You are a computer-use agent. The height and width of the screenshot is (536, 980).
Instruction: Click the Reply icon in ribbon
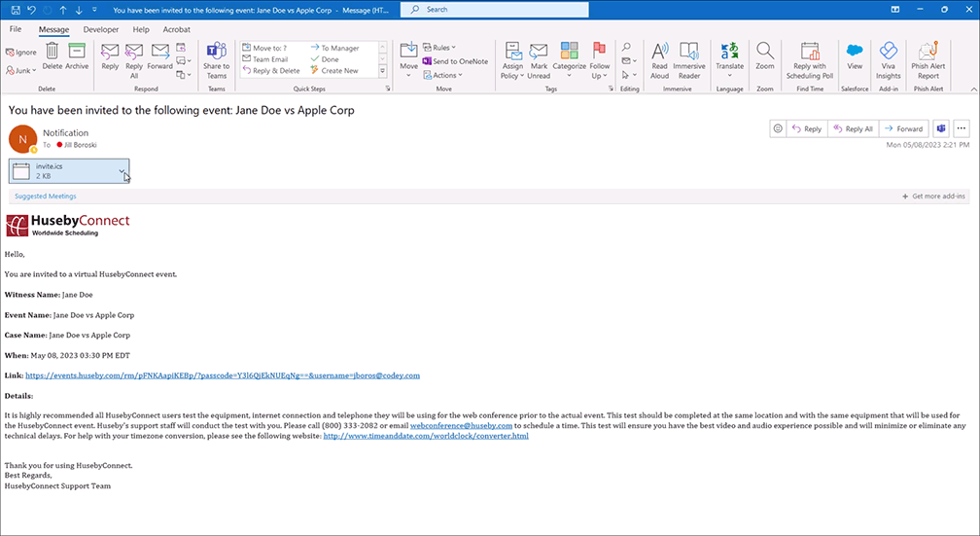[x=110, y=56]
